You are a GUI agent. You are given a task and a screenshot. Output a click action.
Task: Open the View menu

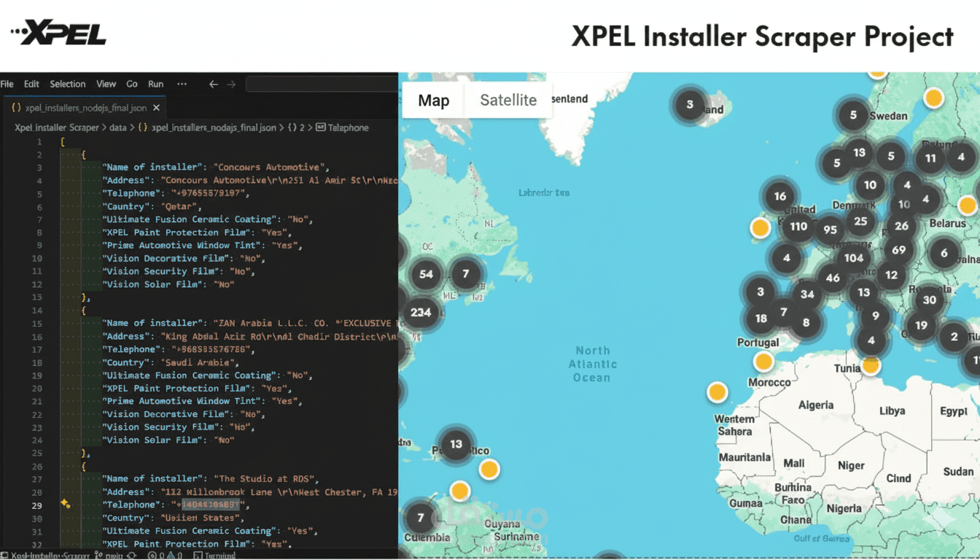[106, 84]
